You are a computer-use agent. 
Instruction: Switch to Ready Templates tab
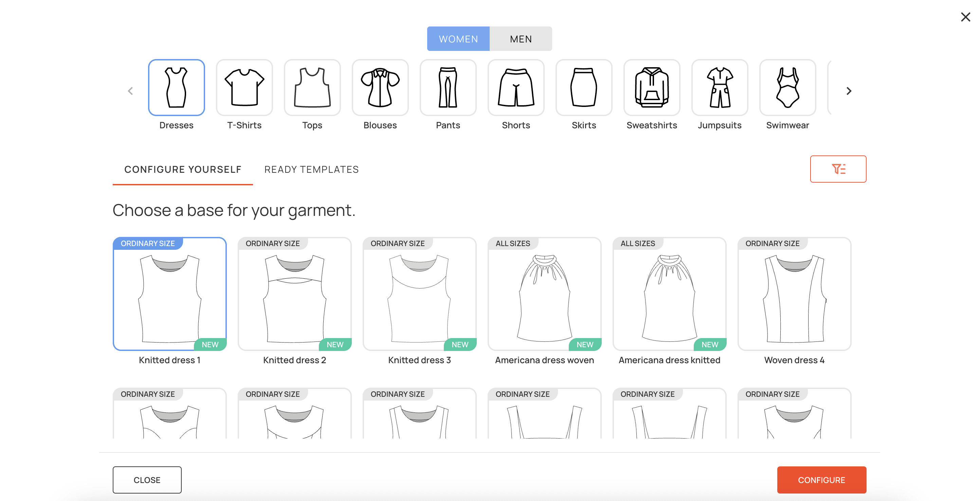tap(311, 169)
